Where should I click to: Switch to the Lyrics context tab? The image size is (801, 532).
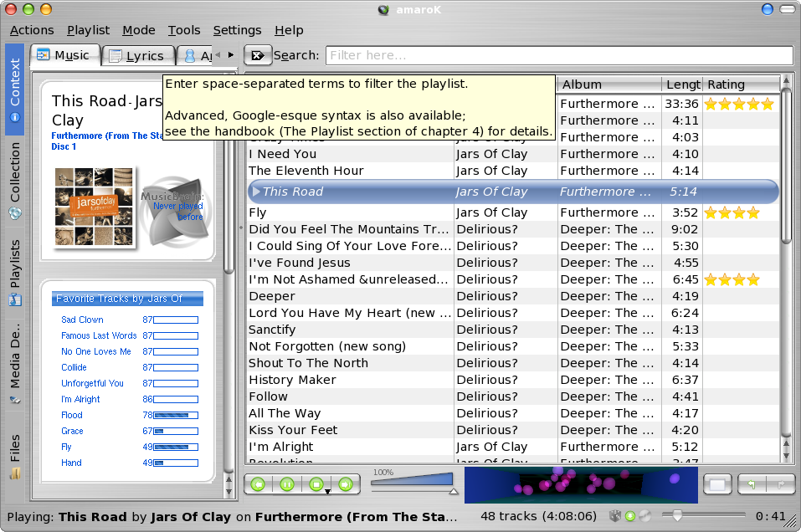tap(138, 56)
